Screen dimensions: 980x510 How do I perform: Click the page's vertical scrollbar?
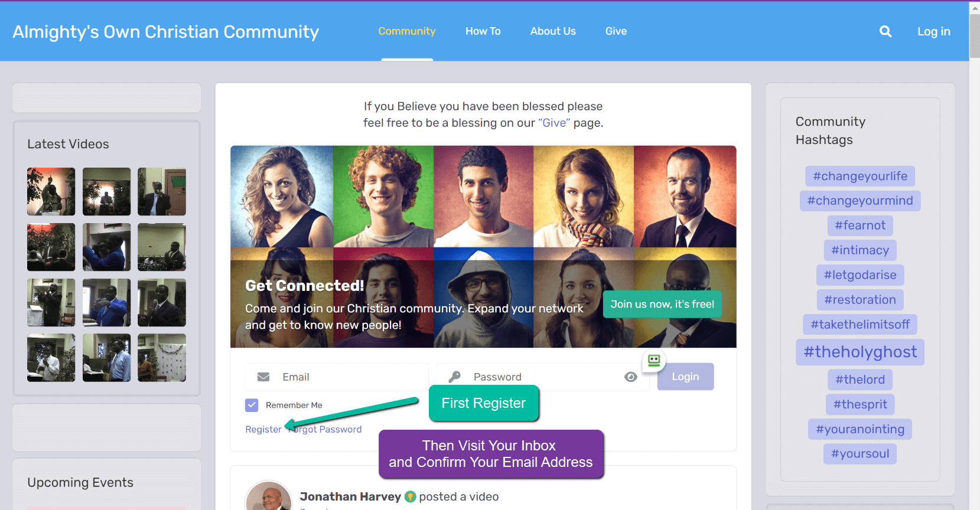click(975, 255)
